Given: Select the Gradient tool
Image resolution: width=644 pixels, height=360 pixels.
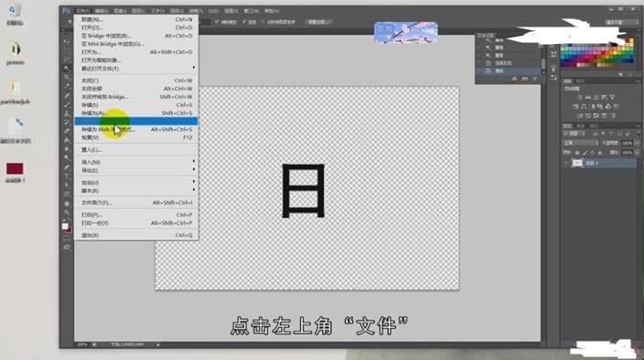Looking at the screenshot, I should 67,140.
